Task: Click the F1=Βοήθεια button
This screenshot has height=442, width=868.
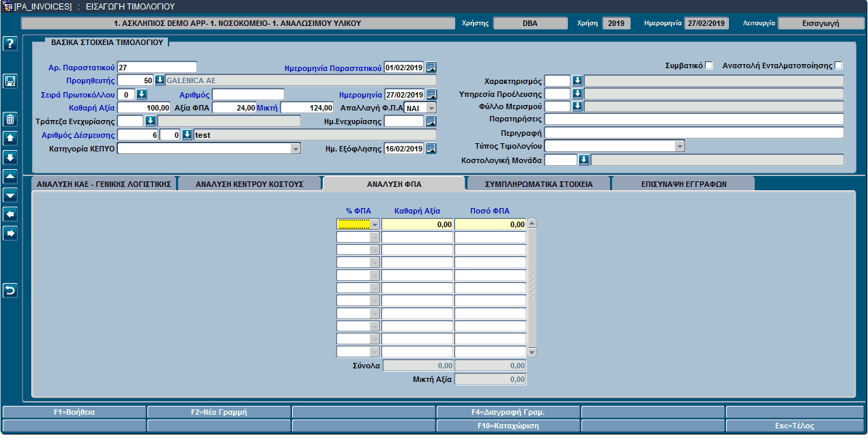Action: (74, 412)
